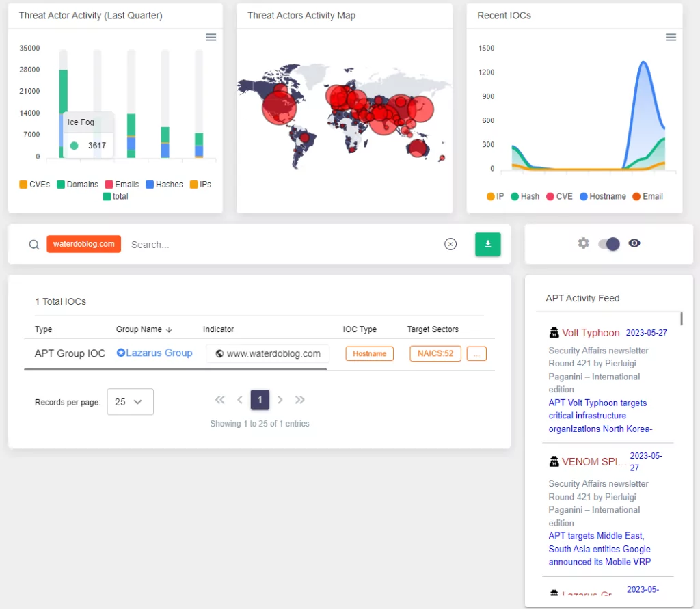700x609 pixels.
Task: Open APT Volt Typhoon targets article link
Action: click(x=600, y=416)
